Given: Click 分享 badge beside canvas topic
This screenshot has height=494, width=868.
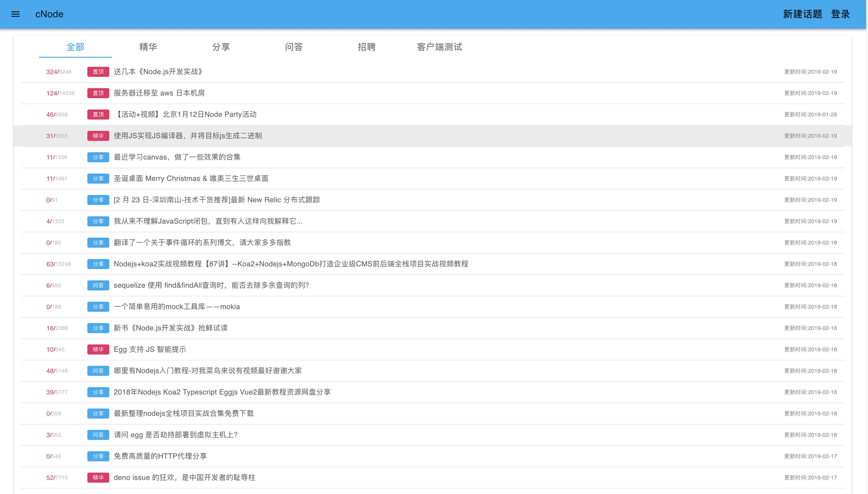Looking at the screenshot, I should click(98, 157).
